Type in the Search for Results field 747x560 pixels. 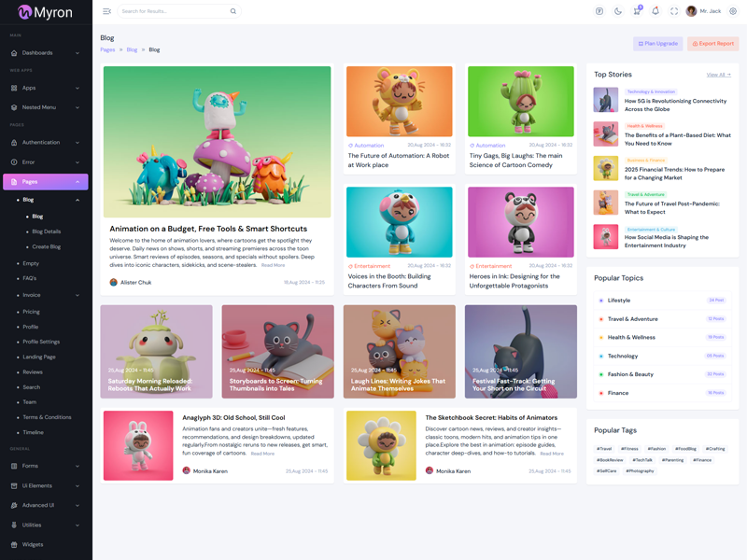click(x=173, y=11)
